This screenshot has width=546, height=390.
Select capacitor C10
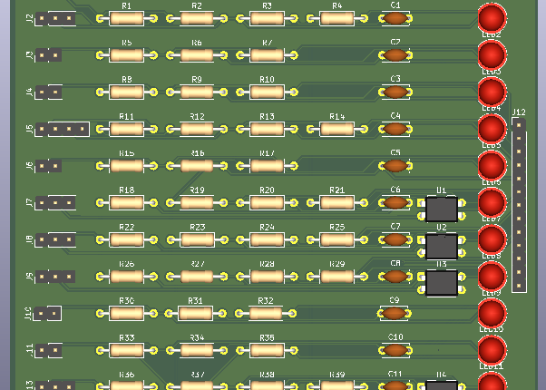[x=396, y=351]
